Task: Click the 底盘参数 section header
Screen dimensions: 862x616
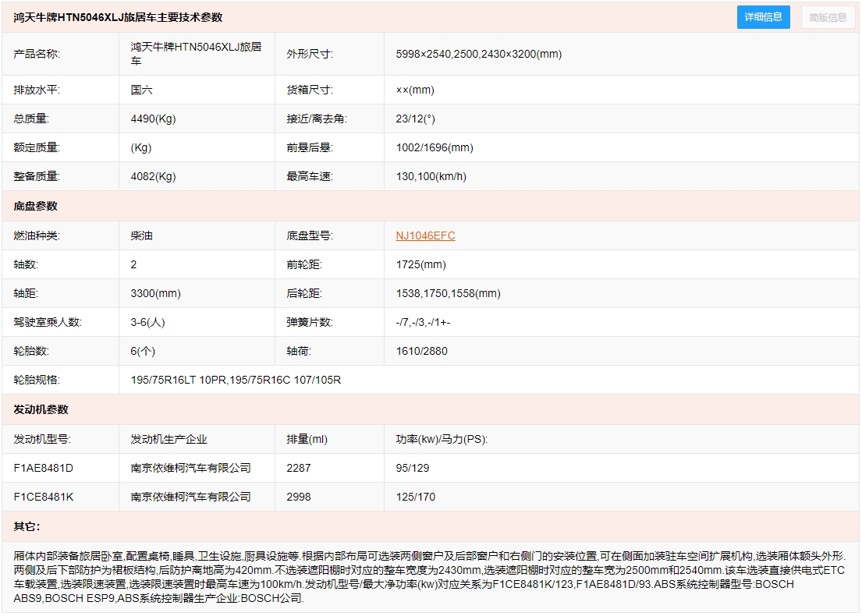Action: 36,206
